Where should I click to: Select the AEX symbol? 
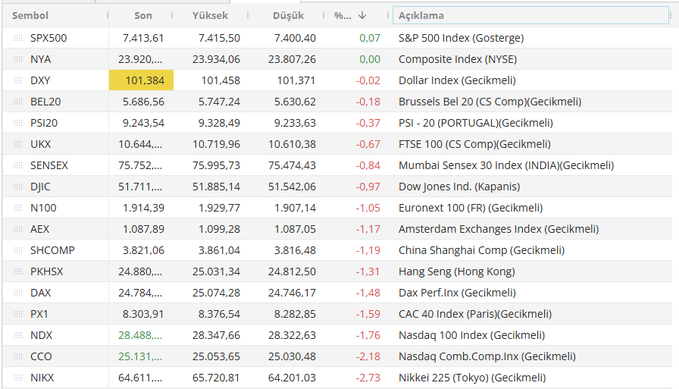[40, 229]
